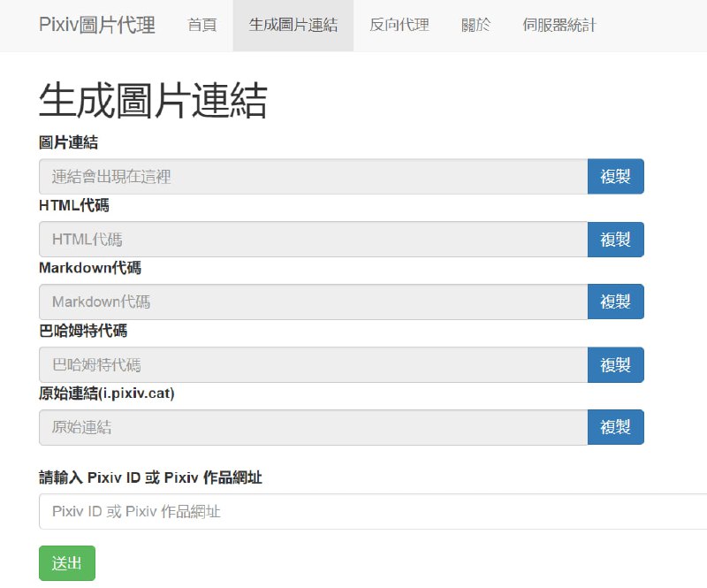Image resolution: width=707 pixels, height=588 pixels.
Task: Click inside the Markdown代碼 output field
Action: [x=313, y=302]
